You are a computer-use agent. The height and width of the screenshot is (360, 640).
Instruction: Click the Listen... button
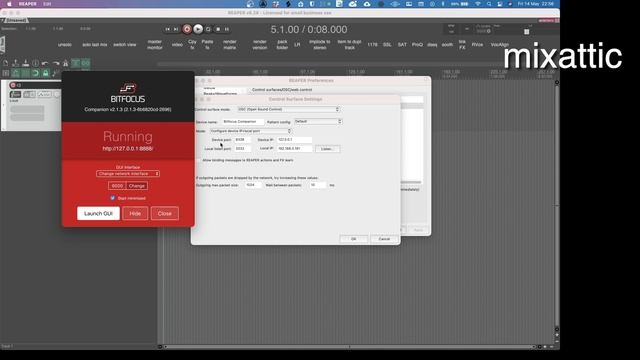327,149
